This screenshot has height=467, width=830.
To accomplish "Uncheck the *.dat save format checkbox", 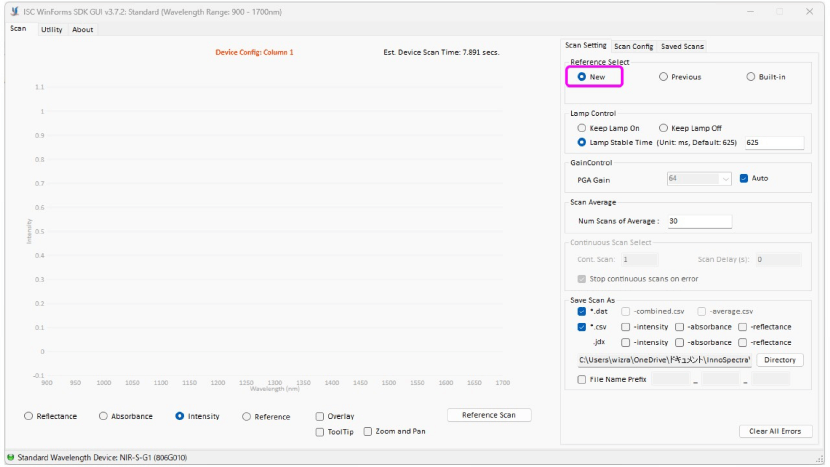I will 582,311.
